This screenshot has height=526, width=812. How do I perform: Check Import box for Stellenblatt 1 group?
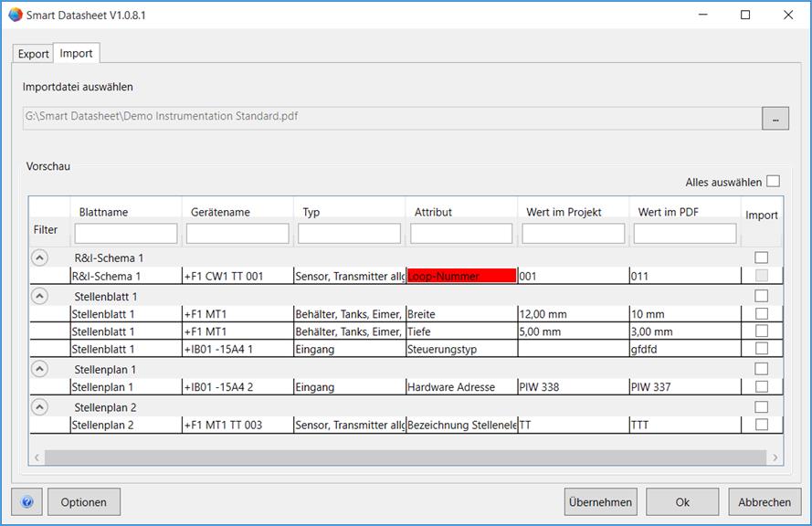coord(761,296)
